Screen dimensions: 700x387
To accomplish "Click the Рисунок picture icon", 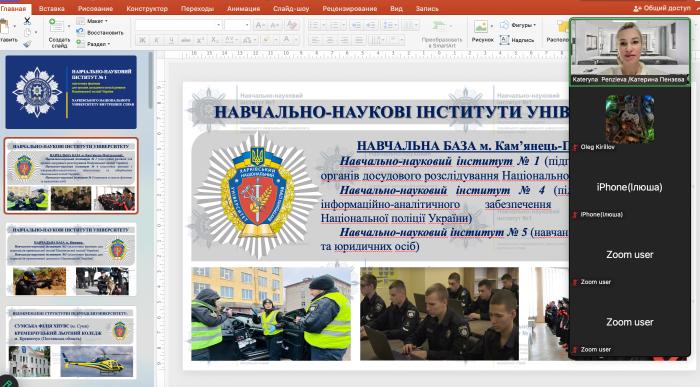I will tap(481, 27).
